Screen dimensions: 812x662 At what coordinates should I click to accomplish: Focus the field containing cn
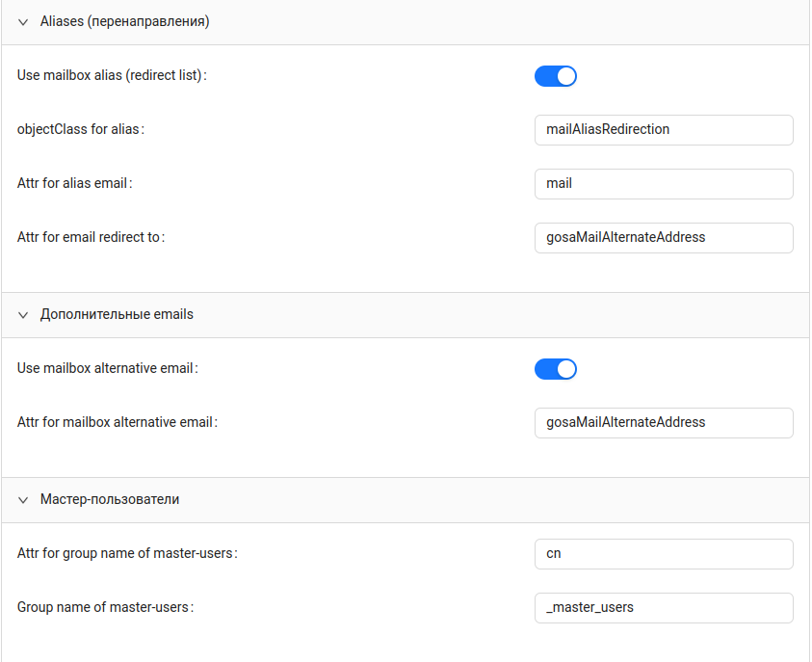(x=663, y=554)
